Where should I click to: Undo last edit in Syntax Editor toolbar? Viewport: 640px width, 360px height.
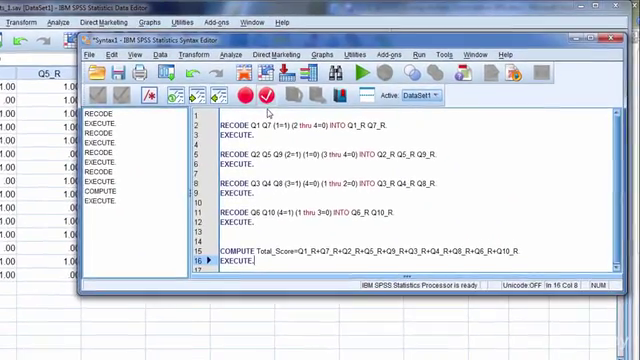point(192,73)
